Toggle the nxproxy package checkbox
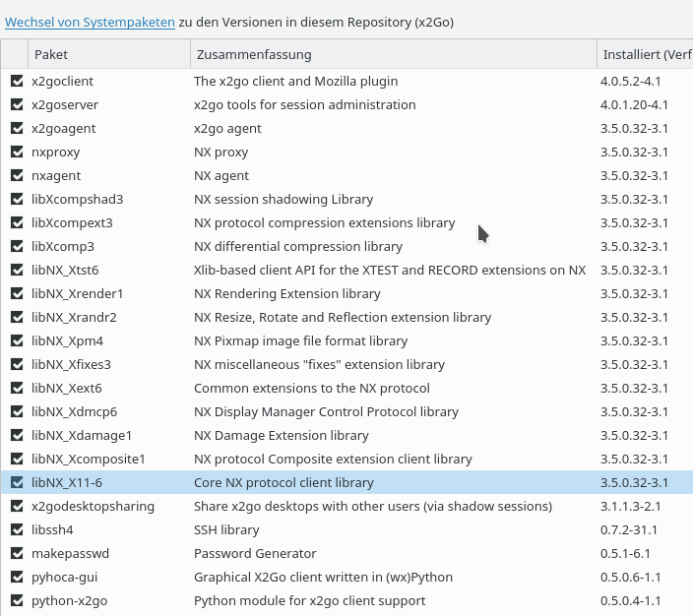Screen dimensions: 693x616 click(17, 152)
